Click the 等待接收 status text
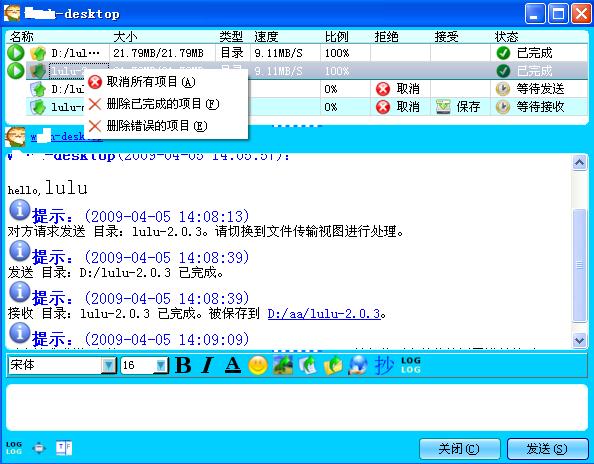 coord(541,107)
